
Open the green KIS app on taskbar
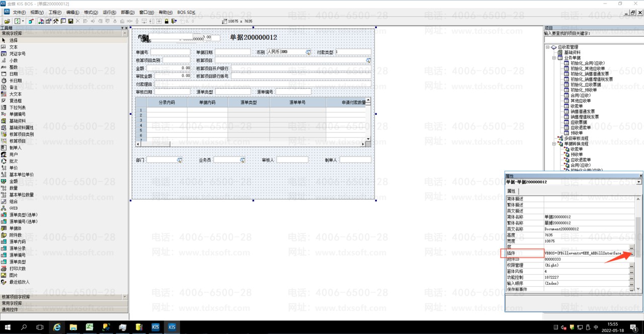(90, 327)
